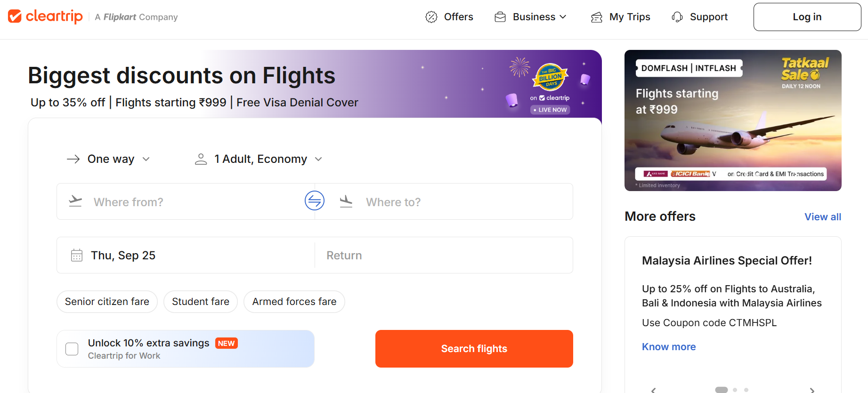
Task: Toggle the Senior citizen fare option
Action: tap(107, 302)
